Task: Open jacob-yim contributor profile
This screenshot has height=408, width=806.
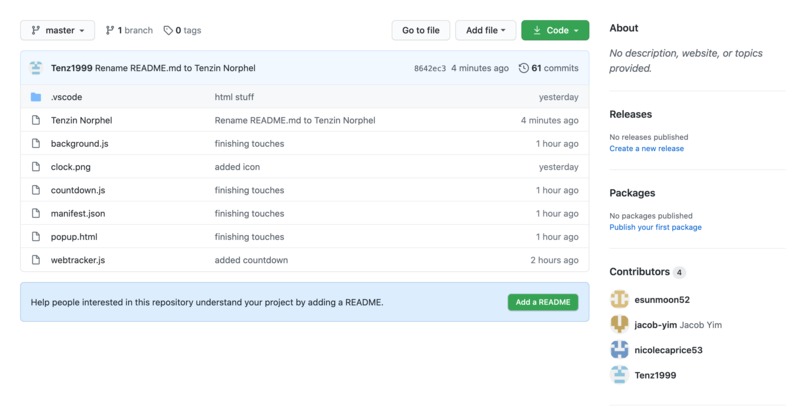Action: (655, 325)
